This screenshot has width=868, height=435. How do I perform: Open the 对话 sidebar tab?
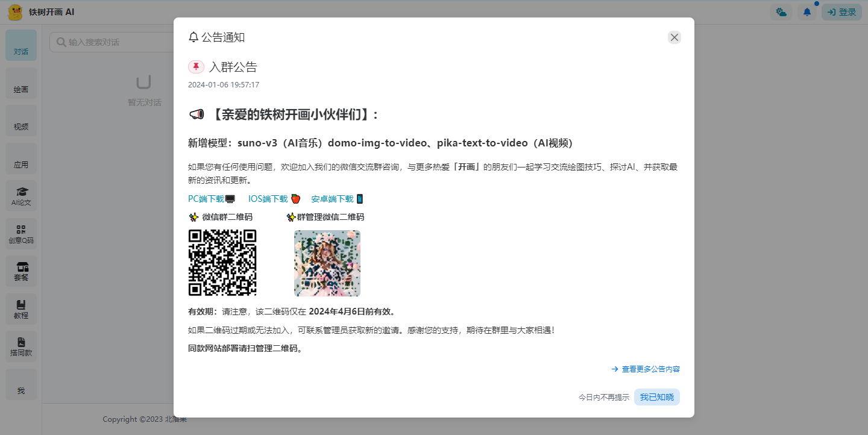click(x=21, y=45)
